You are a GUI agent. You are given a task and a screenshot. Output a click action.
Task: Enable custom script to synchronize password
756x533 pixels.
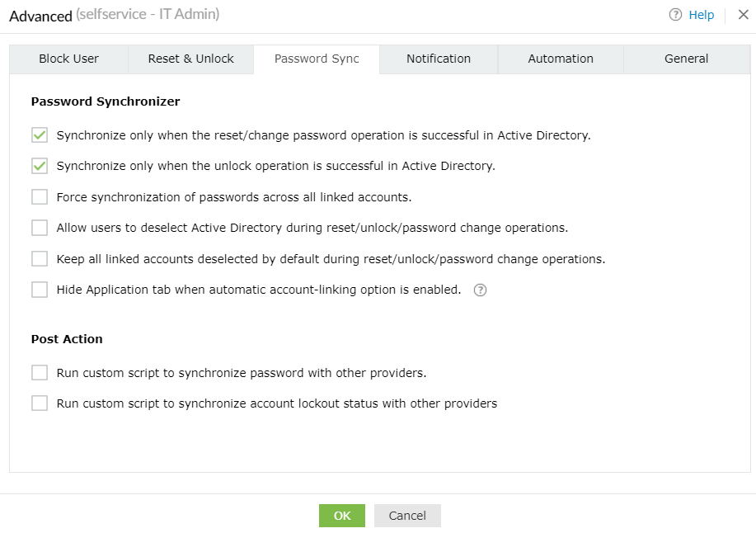pyautogui.click(x=40, y=373)
